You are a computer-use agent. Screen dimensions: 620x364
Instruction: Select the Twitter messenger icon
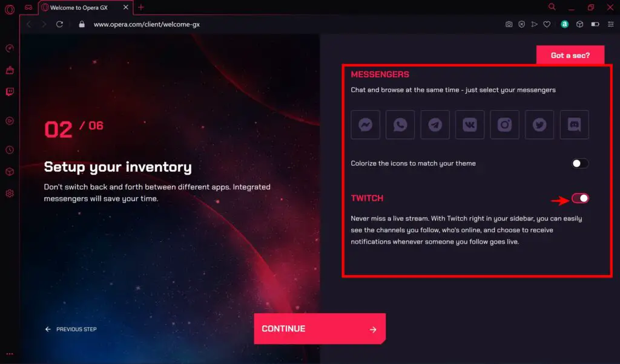[539, 125]
